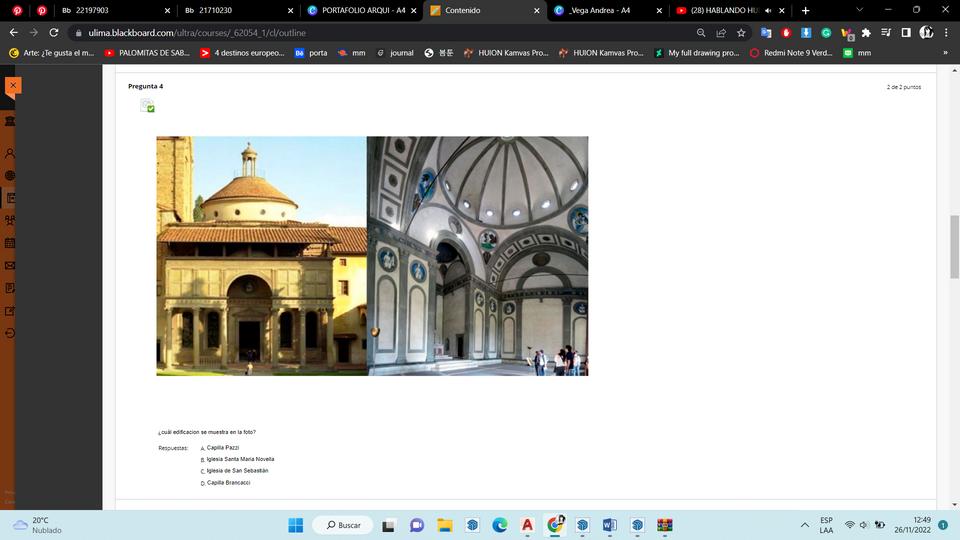Image resolution: width=960 pixels, height=540 pixels.
Task: Reload the current page
Action: 54,32
